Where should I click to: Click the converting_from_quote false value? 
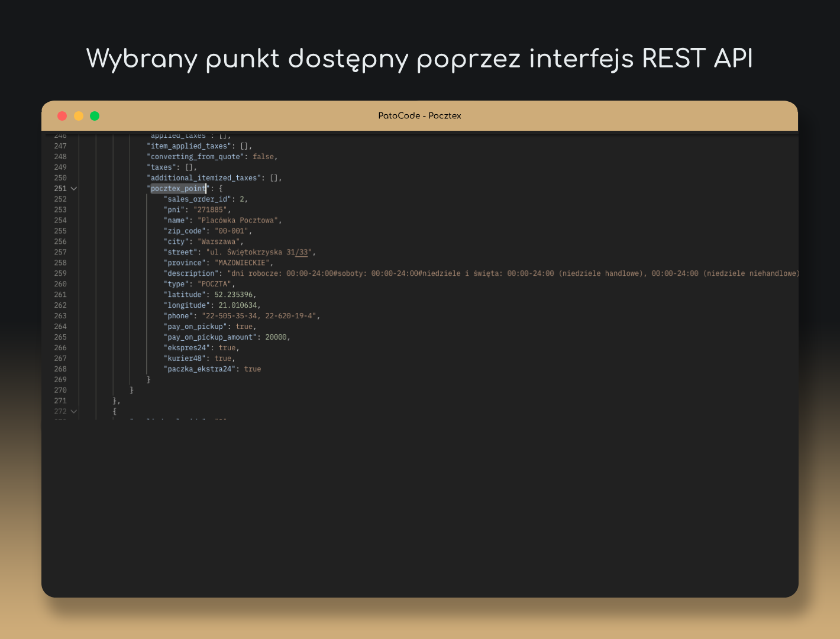point(263,157)
